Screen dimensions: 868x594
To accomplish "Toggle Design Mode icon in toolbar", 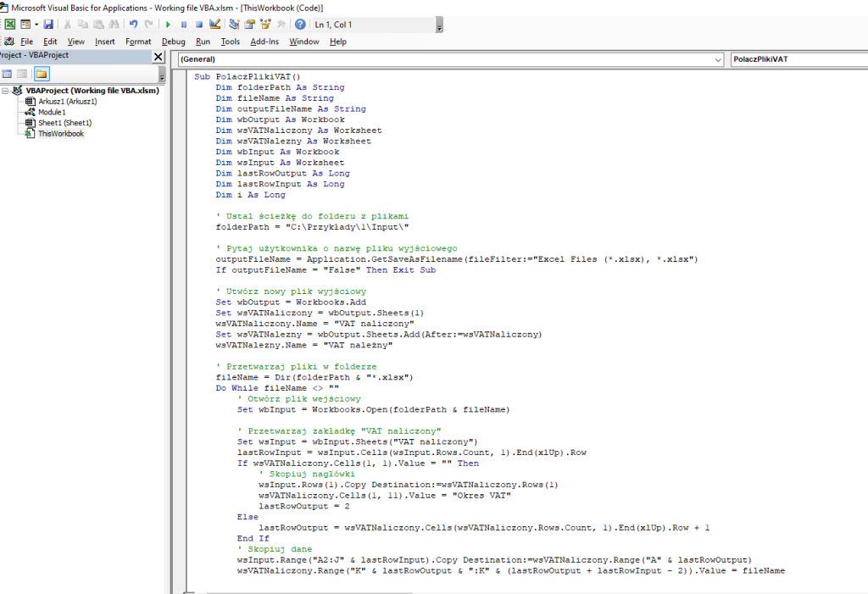I will (214, 25).
